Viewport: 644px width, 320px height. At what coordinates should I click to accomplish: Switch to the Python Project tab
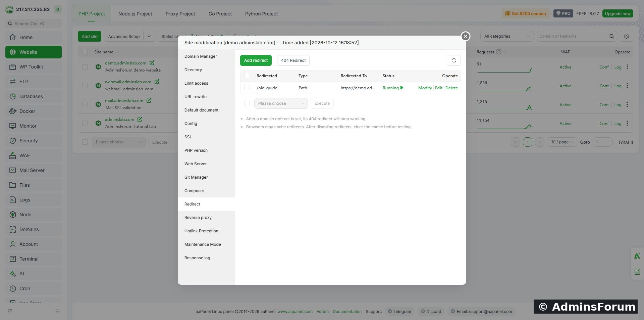pos(261,14)
